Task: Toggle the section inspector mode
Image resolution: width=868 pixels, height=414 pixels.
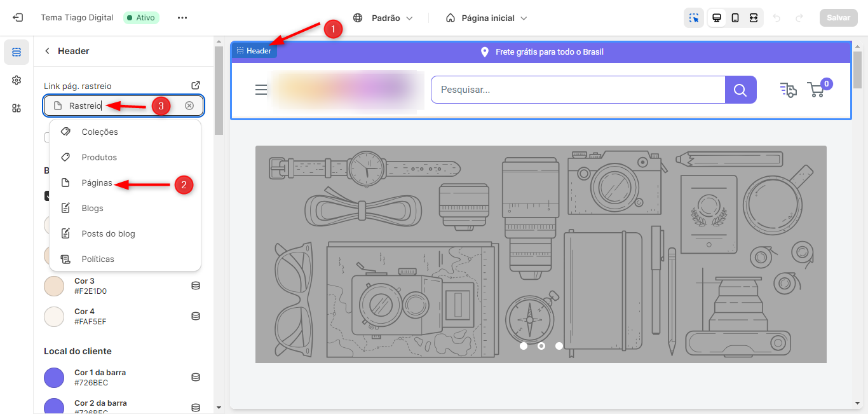Action: click(694, 18)
